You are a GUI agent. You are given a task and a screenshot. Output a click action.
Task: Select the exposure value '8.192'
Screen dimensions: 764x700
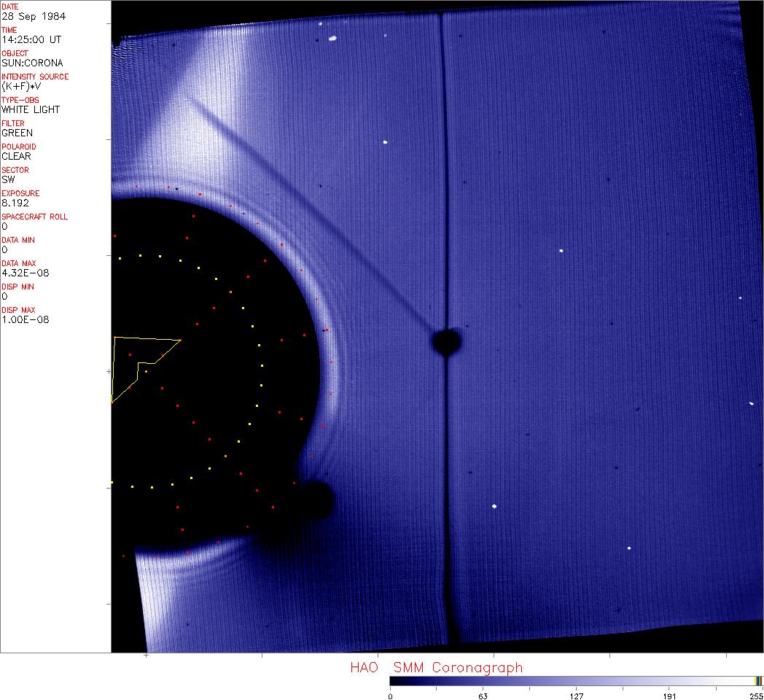(x=15, y=203)
